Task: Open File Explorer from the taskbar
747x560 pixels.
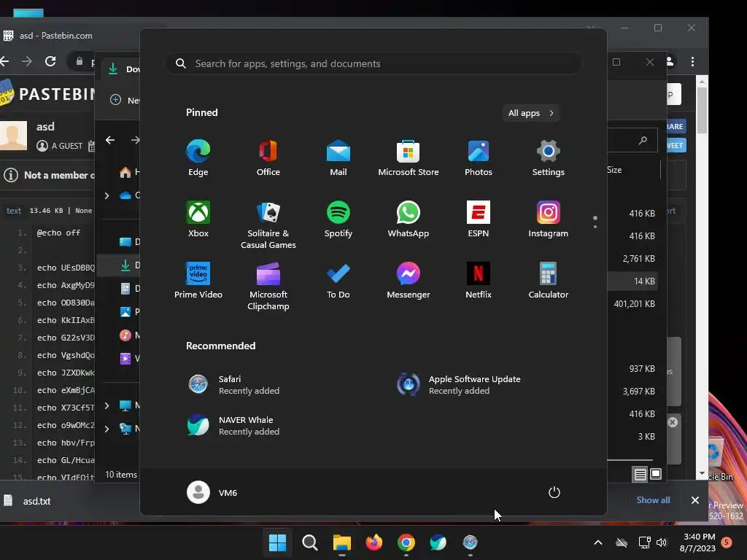Action: [x=341, y=542]
